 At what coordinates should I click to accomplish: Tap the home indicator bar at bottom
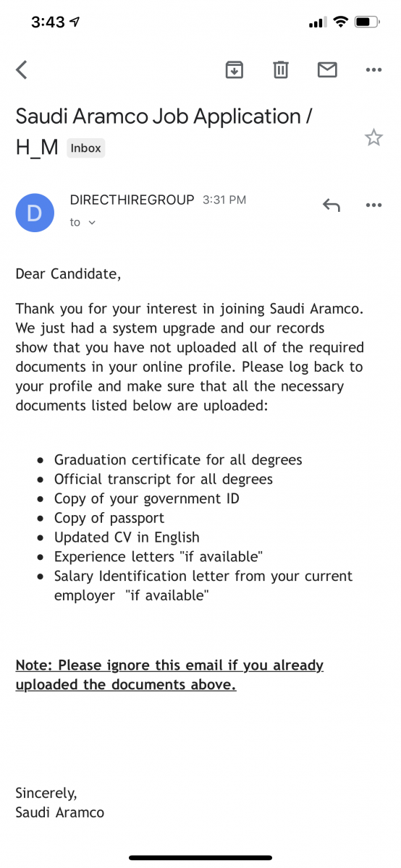pos(200,858)
